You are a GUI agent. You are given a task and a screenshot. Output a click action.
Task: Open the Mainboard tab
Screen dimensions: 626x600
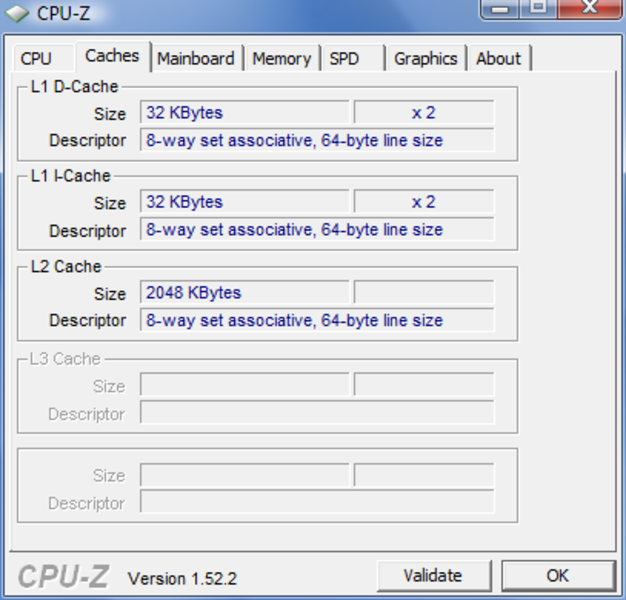(197, 58)
